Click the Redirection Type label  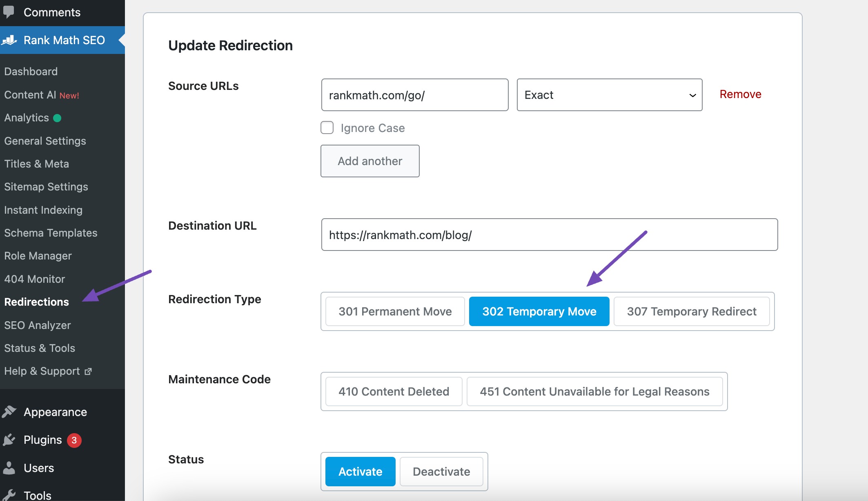(x=215, y=299)
